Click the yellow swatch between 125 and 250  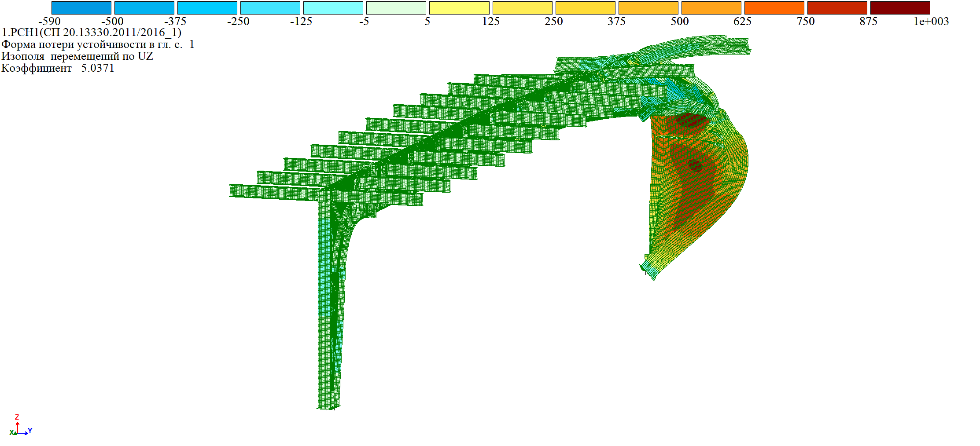coord(523,8)
